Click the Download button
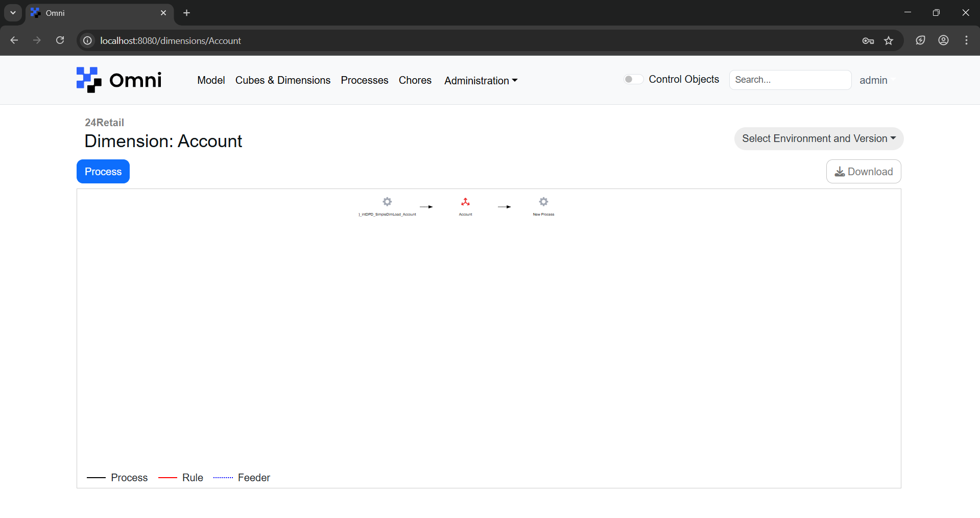980x518 pixels. point(864,172)
